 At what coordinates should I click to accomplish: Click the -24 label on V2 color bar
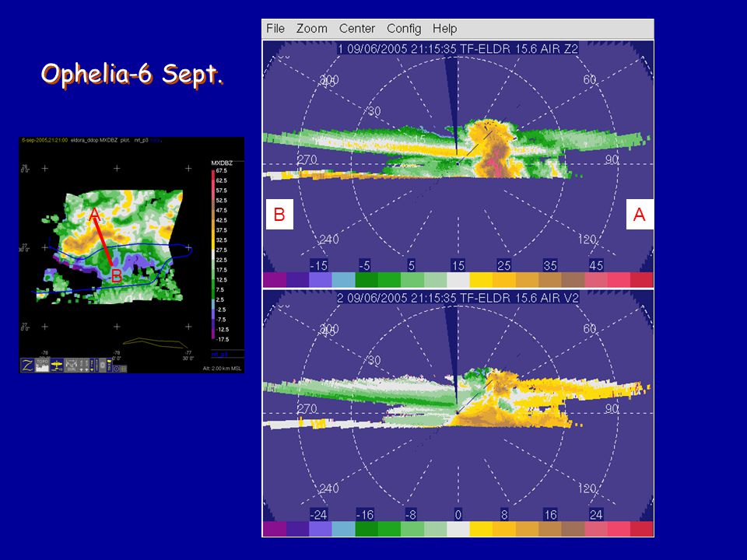coord(319,515)
